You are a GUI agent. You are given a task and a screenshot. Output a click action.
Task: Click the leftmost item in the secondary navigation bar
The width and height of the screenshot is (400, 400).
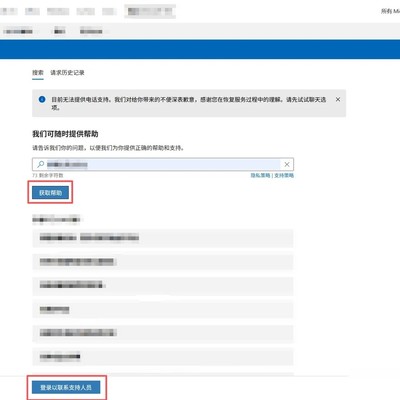tap(18, 31)
